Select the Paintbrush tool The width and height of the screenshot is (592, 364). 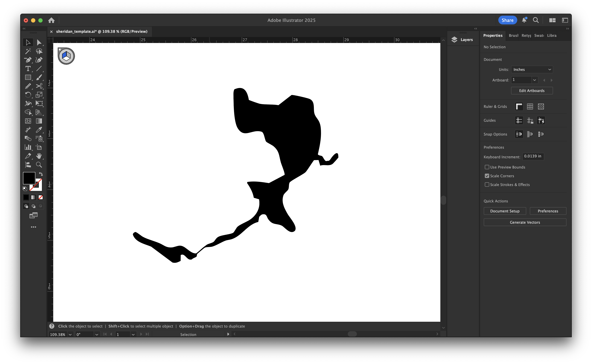tap(39, 77)
